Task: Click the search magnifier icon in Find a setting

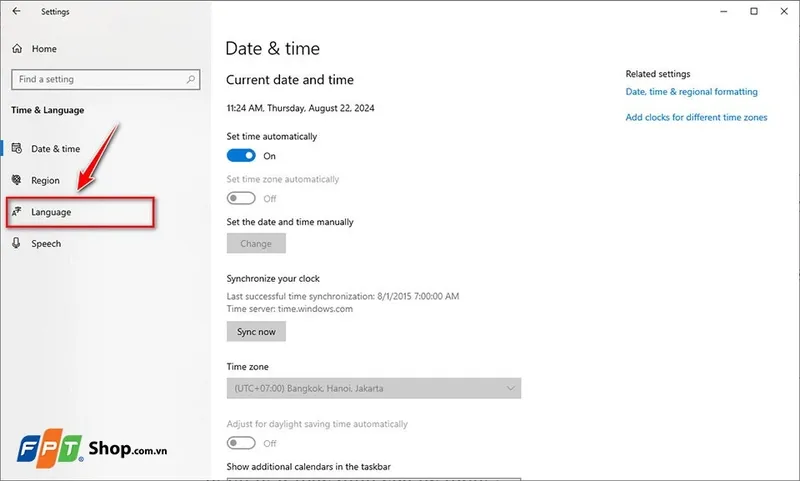Action: (188, 79)
